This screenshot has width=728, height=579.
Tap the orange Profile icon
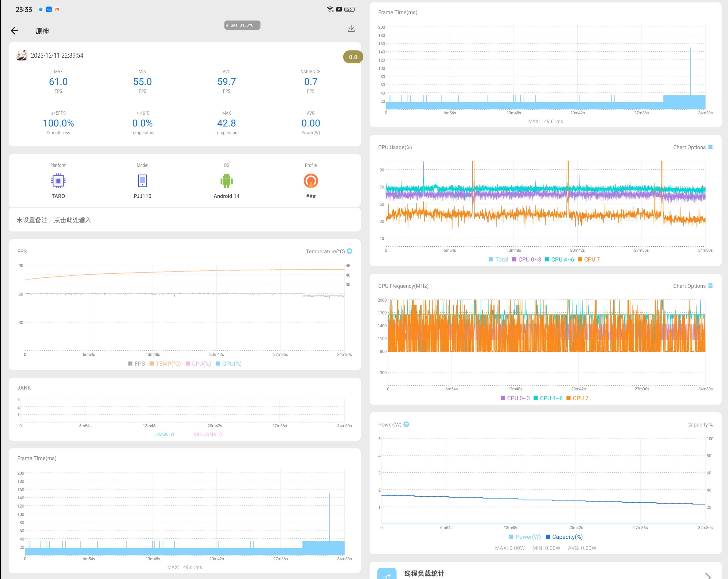pyautogui.click(x=311, y=181)
